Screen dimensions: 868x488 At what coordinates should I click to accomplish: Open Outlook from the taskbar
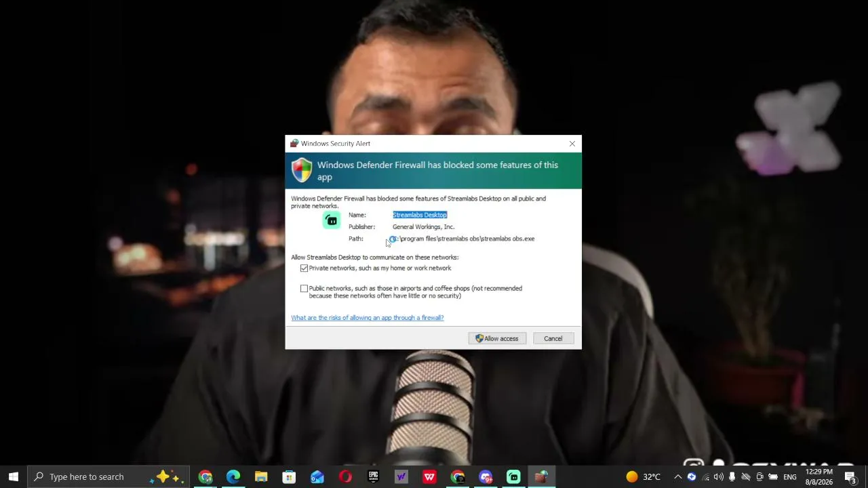(317, 476)
